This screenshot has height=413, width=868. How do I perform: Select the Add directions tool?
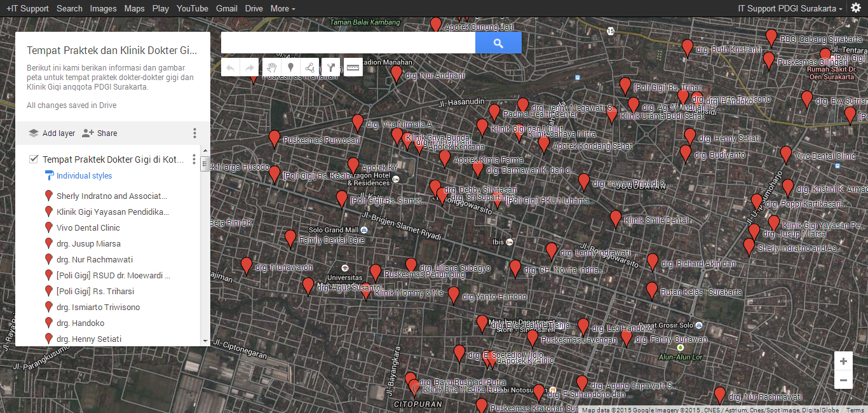click(330, 67)
